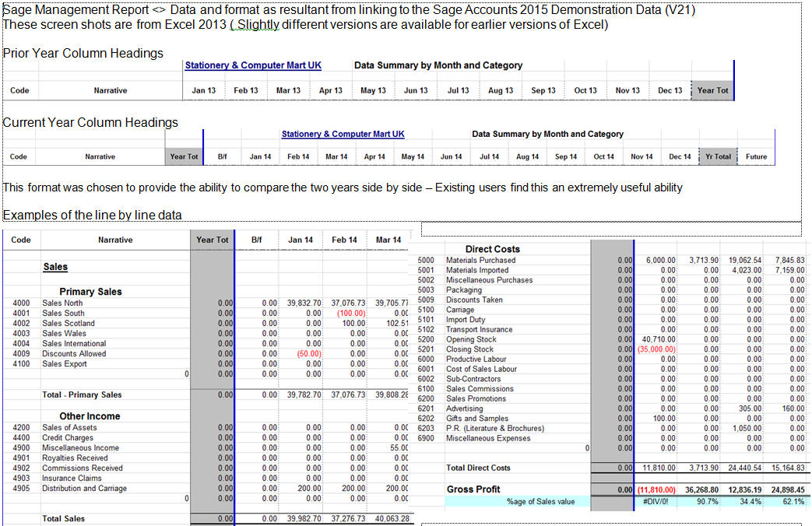Select the Future column heading
Viewport: 812px width, 526px height.
[757, 156]
